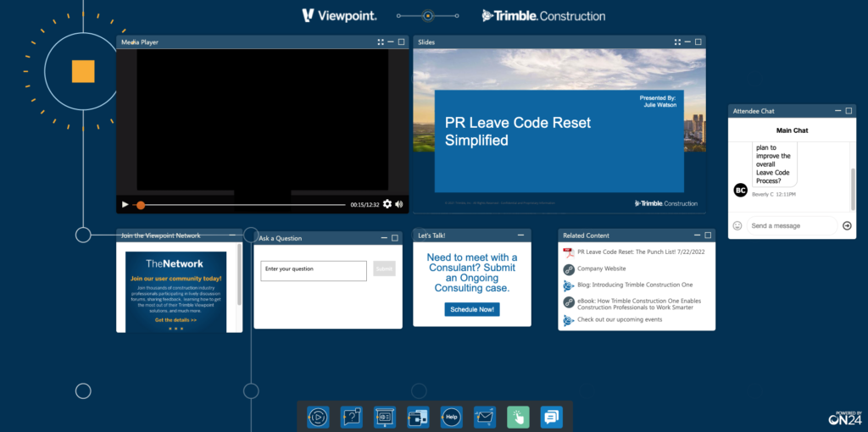Click the ON24 powered-by logo
The width and height of the screenshot is (868, 432).
pos(845,418)
